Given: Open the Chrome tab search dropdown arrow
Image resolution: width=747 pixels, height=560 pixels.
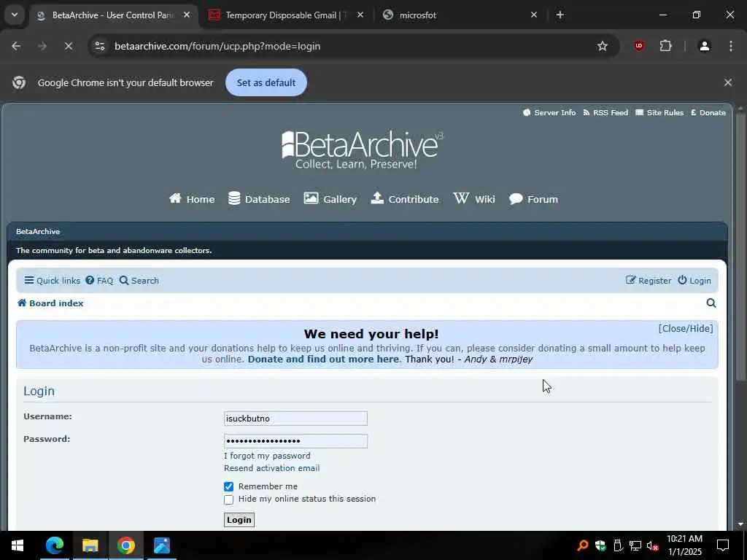Looking at the screenshot, I should coord(15,15).
